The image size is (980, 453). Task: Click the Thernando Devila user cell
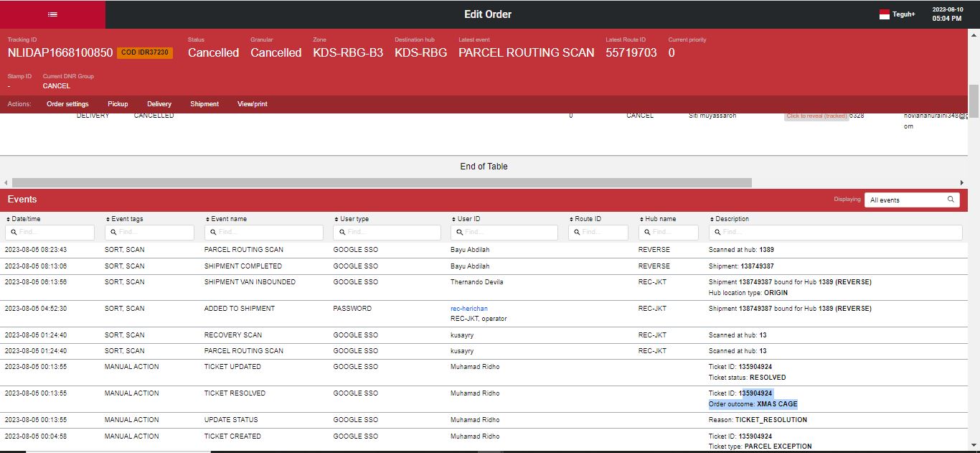coord(477,282)
